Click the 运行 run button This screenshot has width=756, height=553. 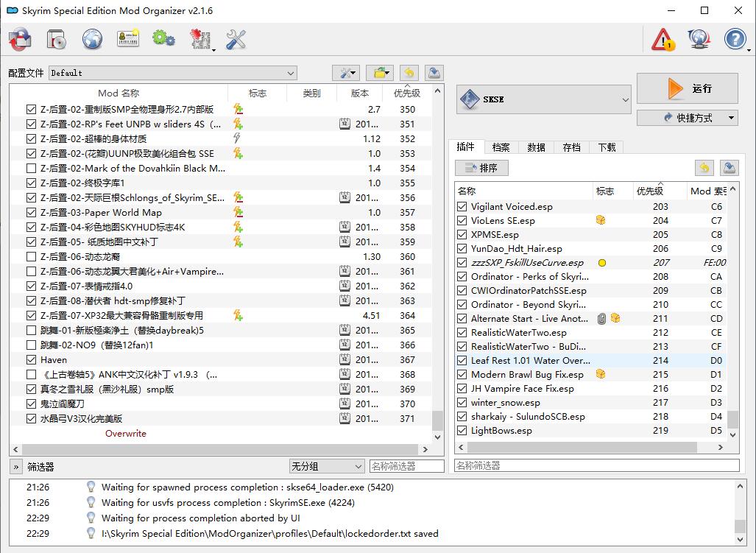point(687,88)
